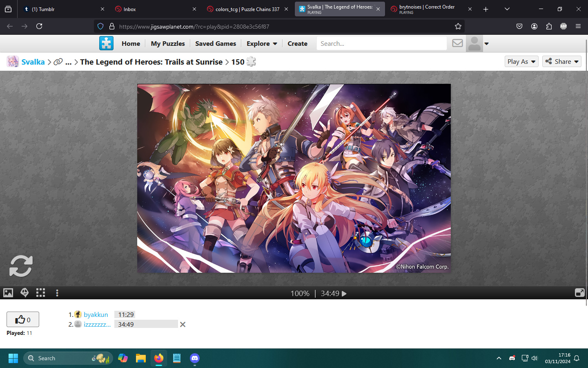Show hidden system tray icons
This screenshot has height=368, width=588.
(x=499, y=358)
